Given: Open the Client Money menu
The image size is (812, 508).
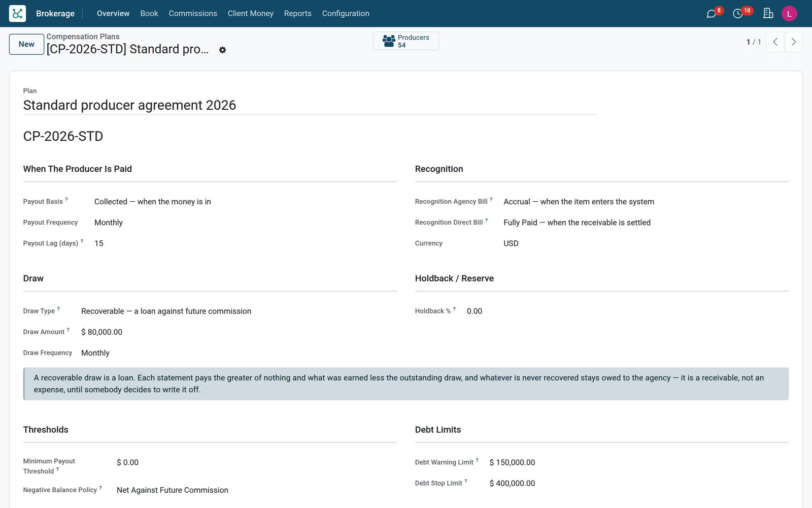Looking at the screenshot, I should coord(251,14).
